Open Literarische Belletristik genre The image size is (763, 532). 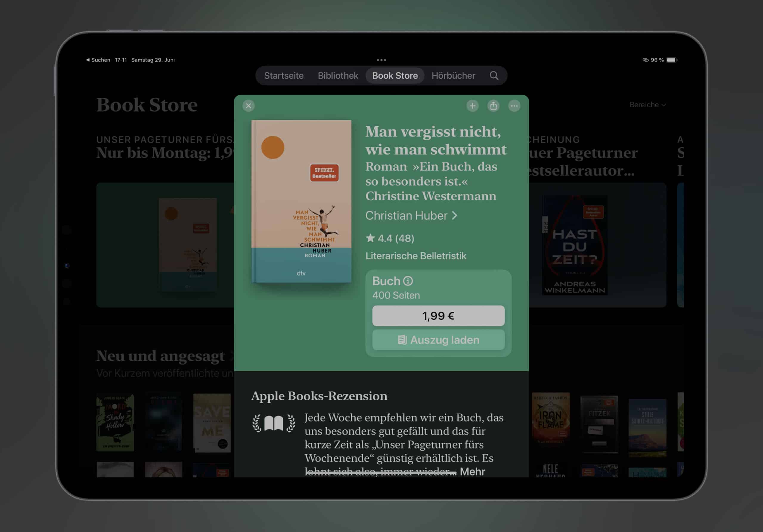[x=416, y=256]
